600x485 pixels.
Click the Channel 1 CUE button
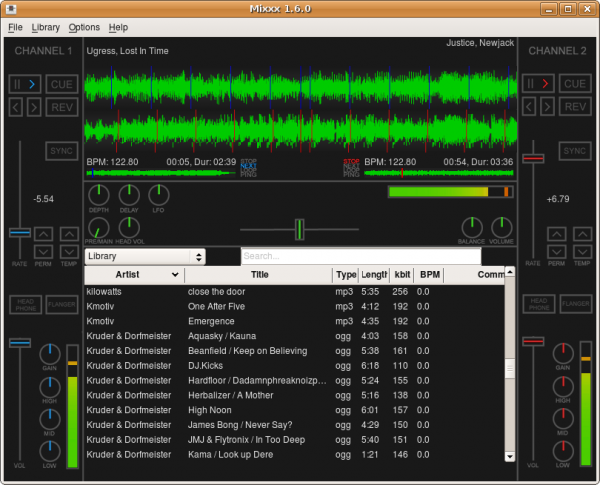click(x=61, y=84)
